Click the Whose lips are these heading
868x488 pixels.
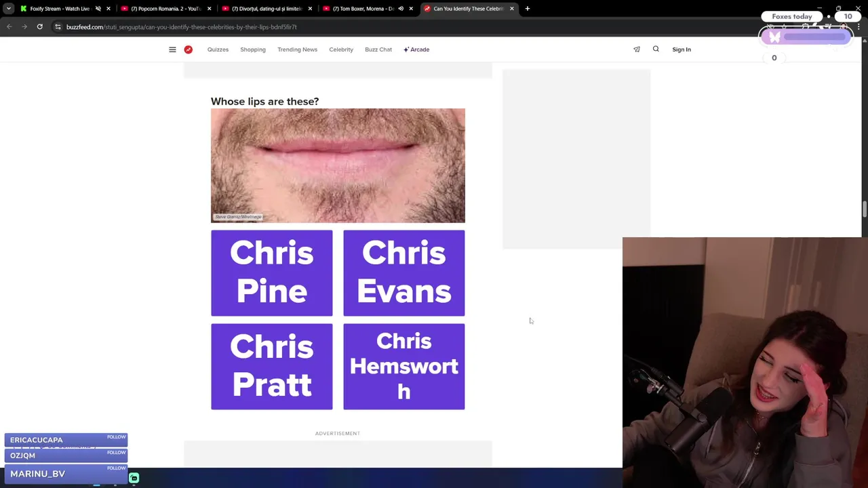click(264, 101)
